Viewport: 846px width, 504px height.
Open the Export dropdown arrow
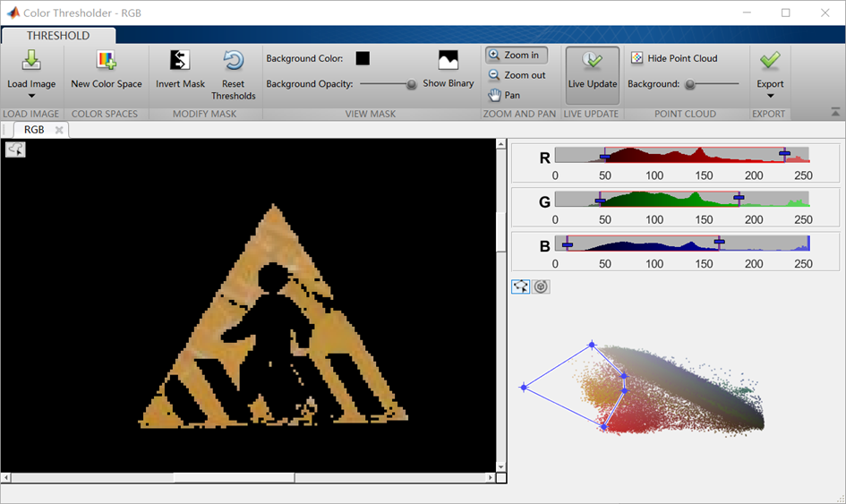771,96
